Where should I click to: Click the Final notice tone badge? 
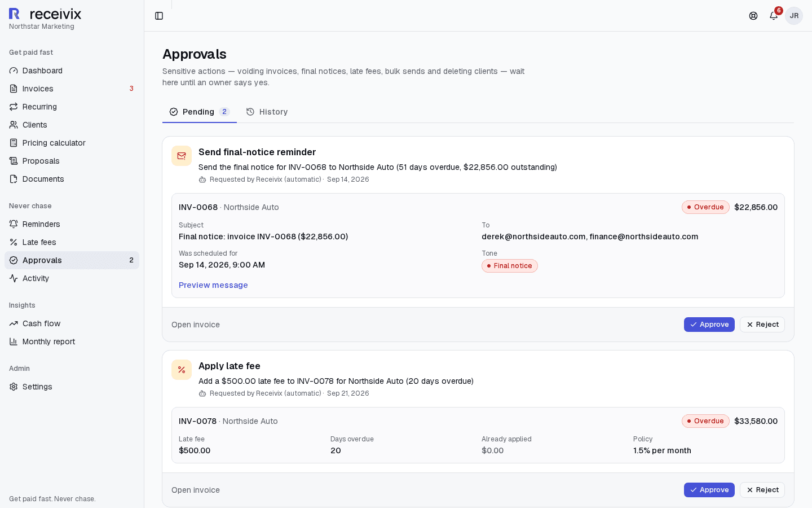click(510, 266)
